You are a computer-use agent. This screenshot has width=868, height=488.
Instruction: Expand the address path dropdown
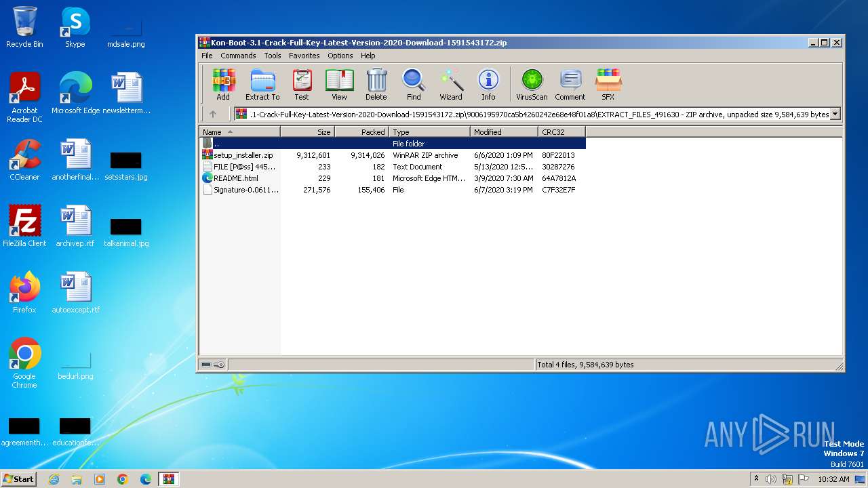pyautogui.click(x=835, y=115)
